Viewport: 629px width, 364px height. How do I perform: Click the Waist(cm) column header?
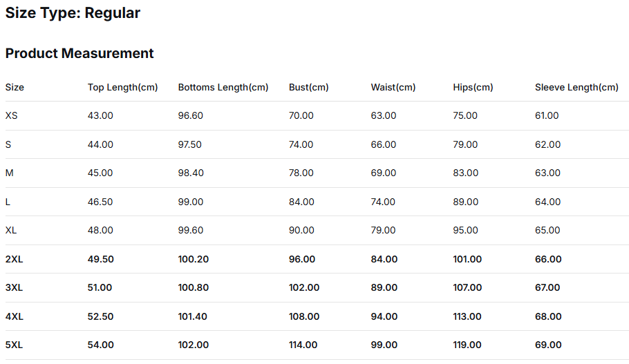(x=393, y=88)
